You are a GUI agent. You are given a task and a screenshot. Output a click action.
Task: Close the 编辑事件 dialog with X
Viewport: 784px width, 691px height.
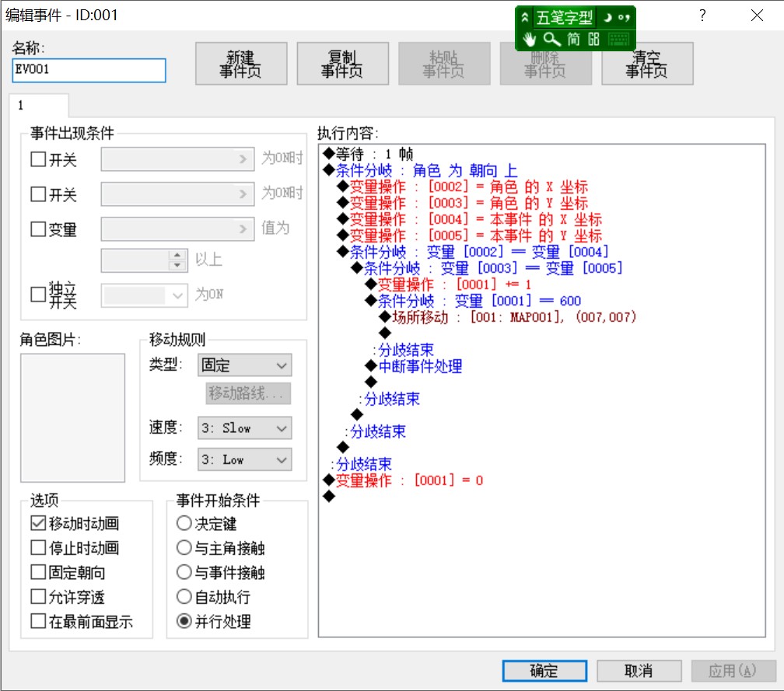pyautogui.click(x=757, y=15)
